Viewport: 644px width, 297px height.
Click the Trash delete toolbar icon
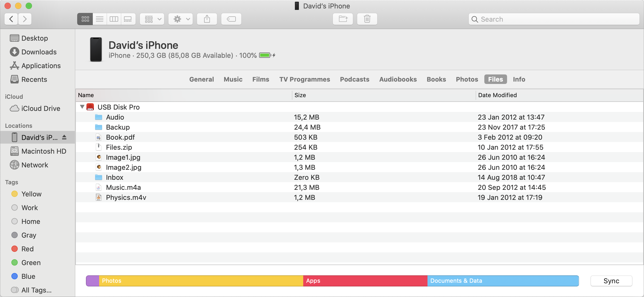click(x=367, y=19)
